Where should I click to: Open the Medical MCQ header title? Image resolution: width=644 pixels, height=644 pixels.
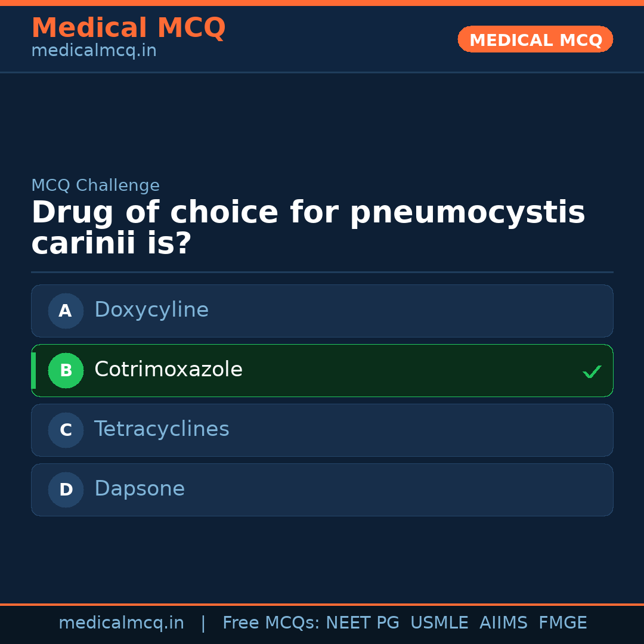128,28
